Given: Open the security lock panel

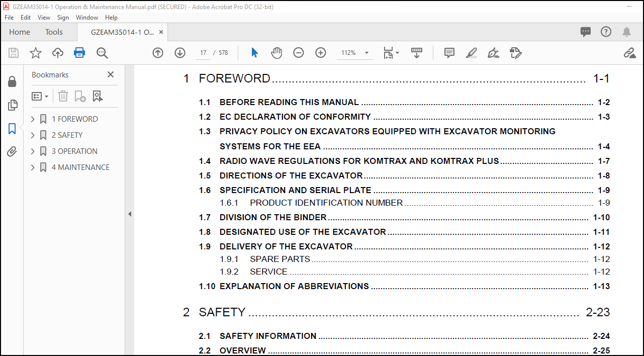Looking at the screenshot, I should [12, 82].
